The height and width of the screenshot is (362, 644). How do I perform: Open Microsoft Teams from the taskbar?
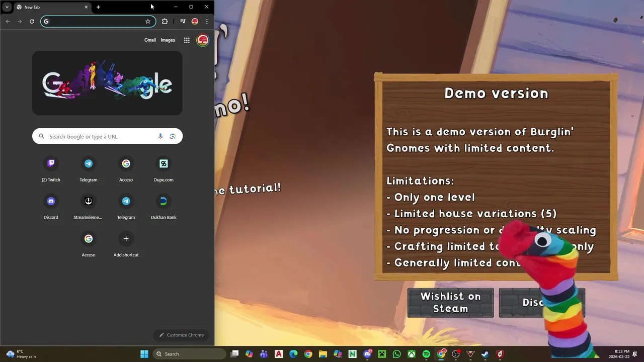click(x=264, y=354)
